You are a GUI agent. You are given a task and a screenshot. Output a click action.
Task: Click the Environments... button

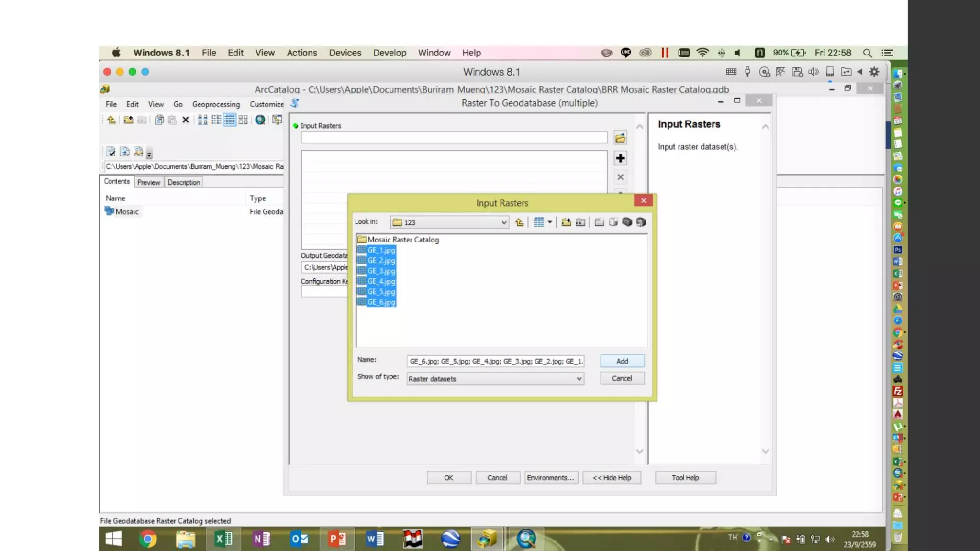click(x=550, y=477)
